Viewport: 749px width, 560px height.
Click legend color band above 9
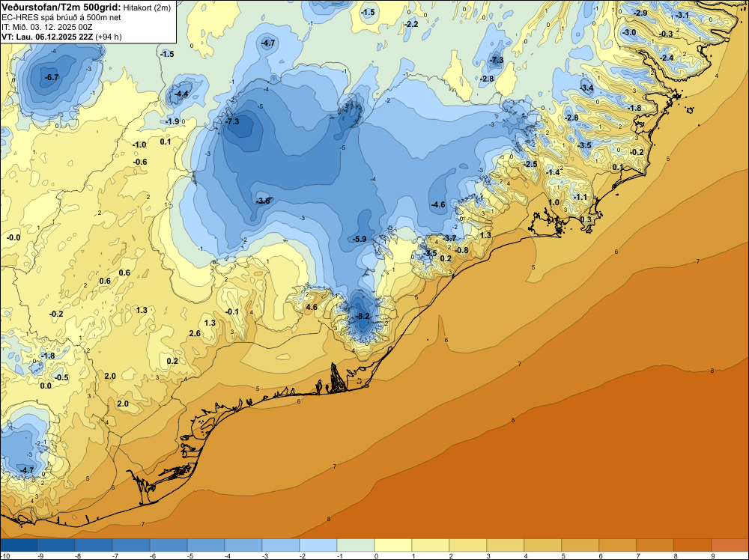pos(730,545)
